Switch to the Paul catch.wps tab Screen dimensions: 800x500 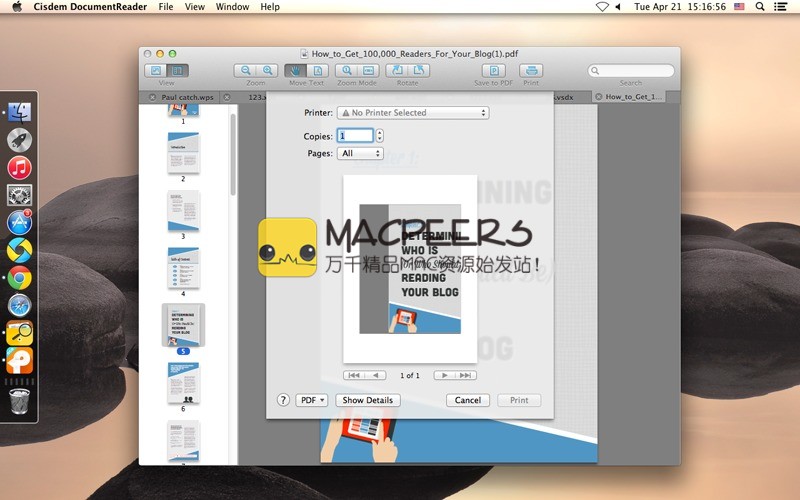187,97
